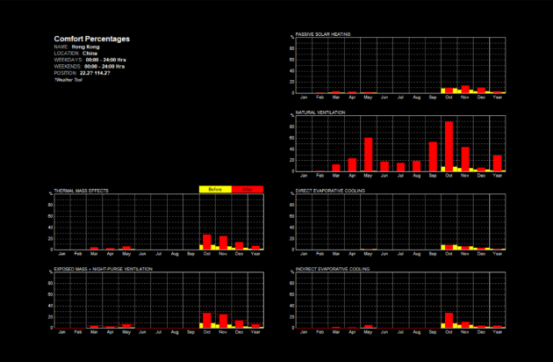This screenshot has width=554, height=362.
Task: Click the yellow Before legend swatch
Action: [x=215, y=190]
